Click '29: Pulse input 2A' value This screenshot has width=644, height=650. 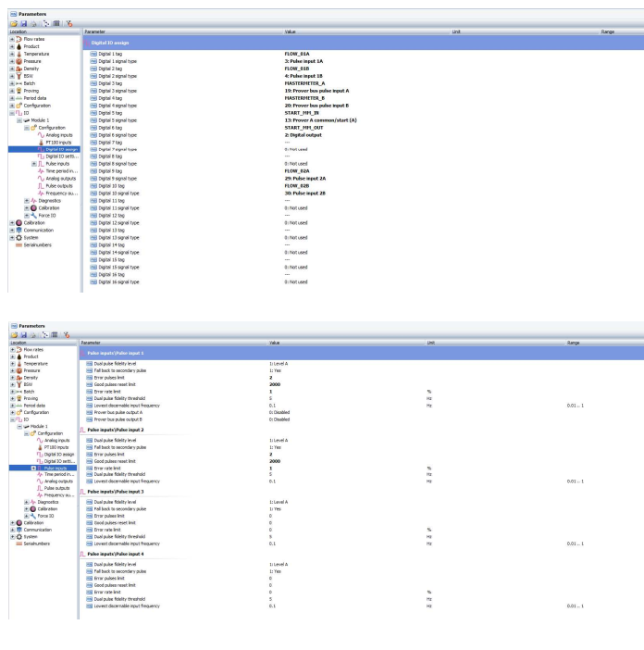[305, 179]
